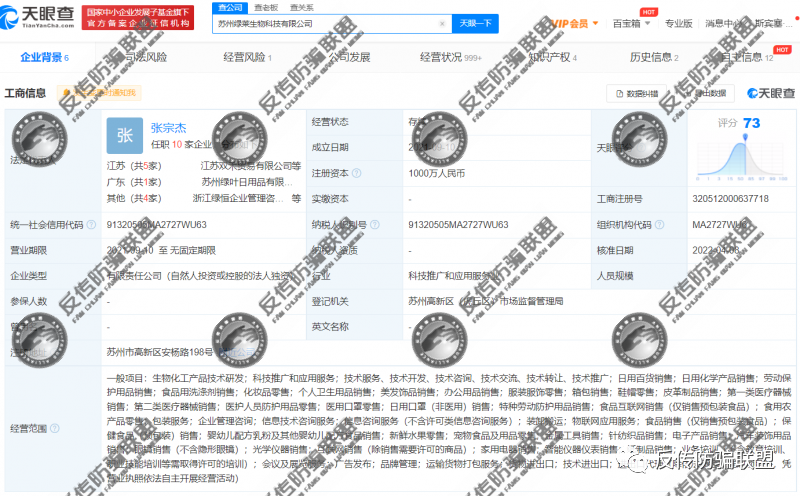Click the 1000万人民币 registered capital value

tap(437, 173)
